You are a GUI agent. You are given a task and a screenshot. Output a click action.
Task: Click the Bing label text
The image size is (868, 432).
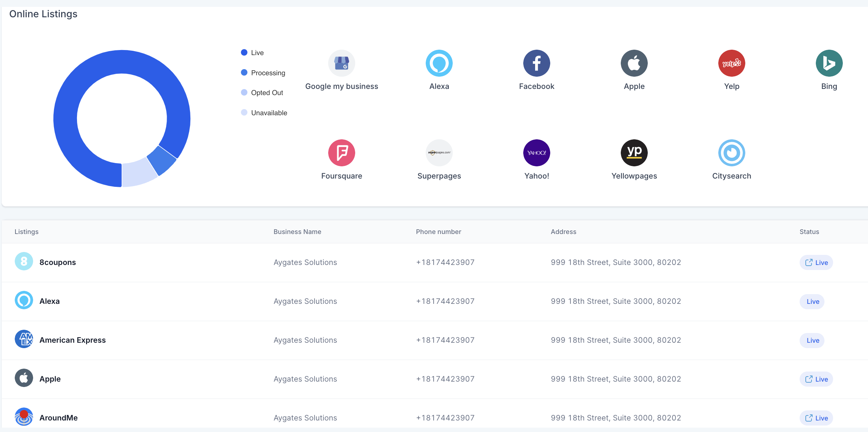click(829, 86)
